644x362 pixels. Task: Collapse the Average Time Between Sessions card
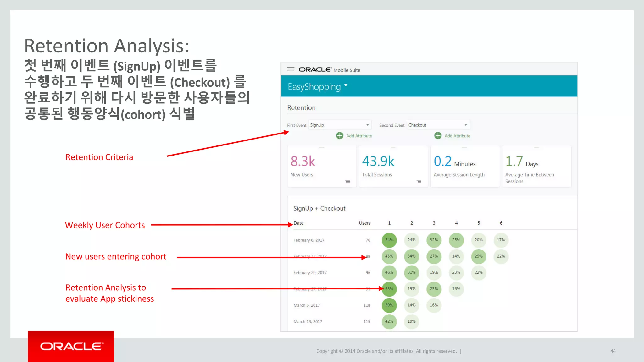(x=536, y=148)
